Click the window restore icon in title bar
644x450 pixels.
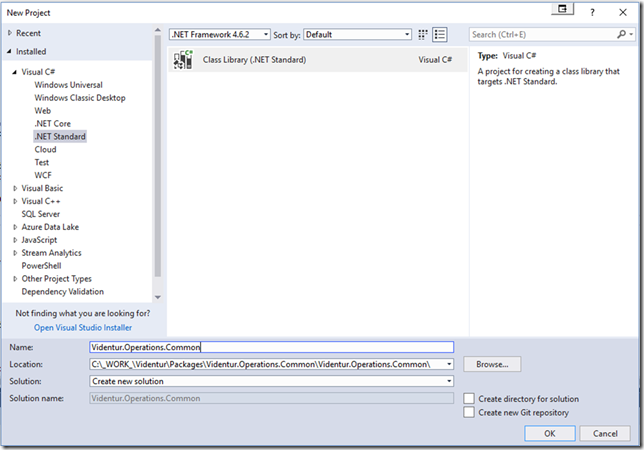562,9
